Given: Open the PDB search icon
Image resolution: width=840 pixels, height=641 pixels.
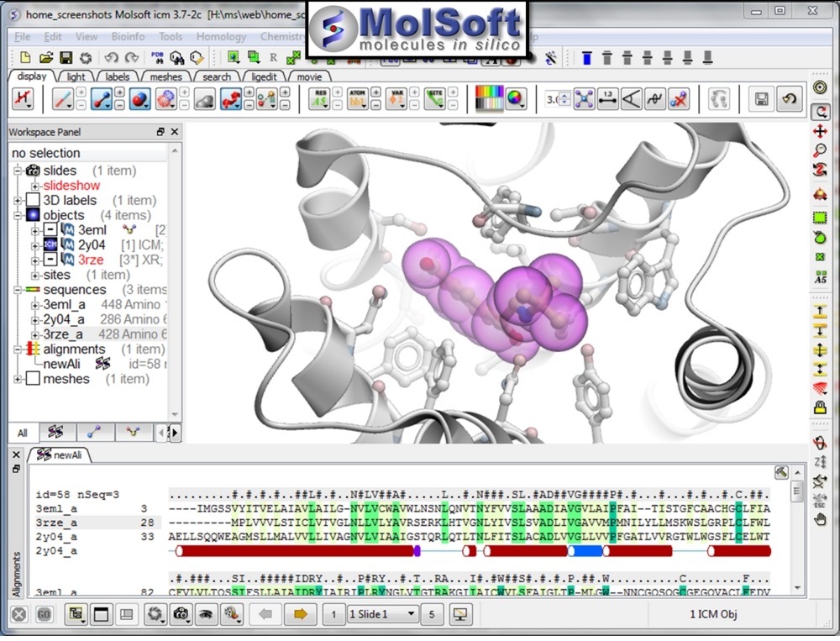Looking at the screenshot, I should coord(158,58).
